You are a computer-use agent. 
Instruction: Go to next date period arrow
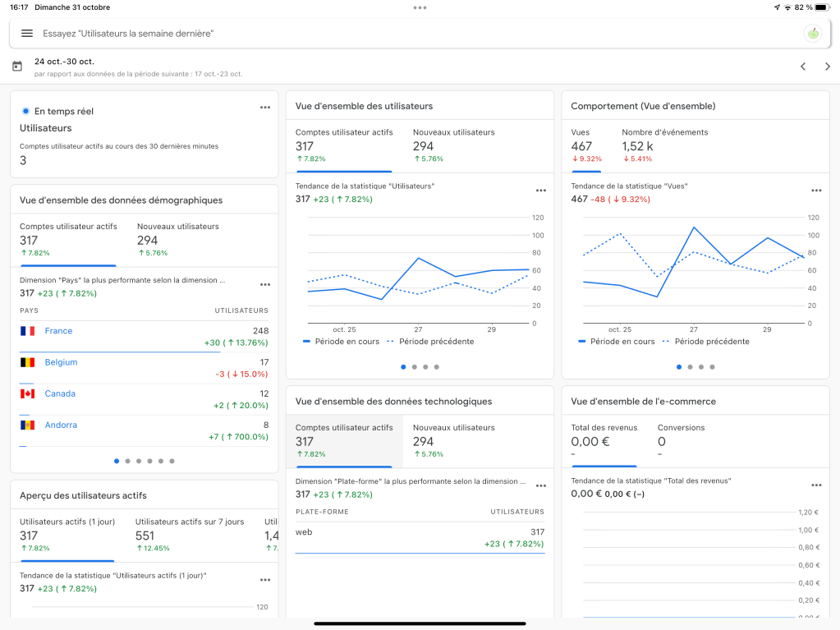tap(827, 67)
